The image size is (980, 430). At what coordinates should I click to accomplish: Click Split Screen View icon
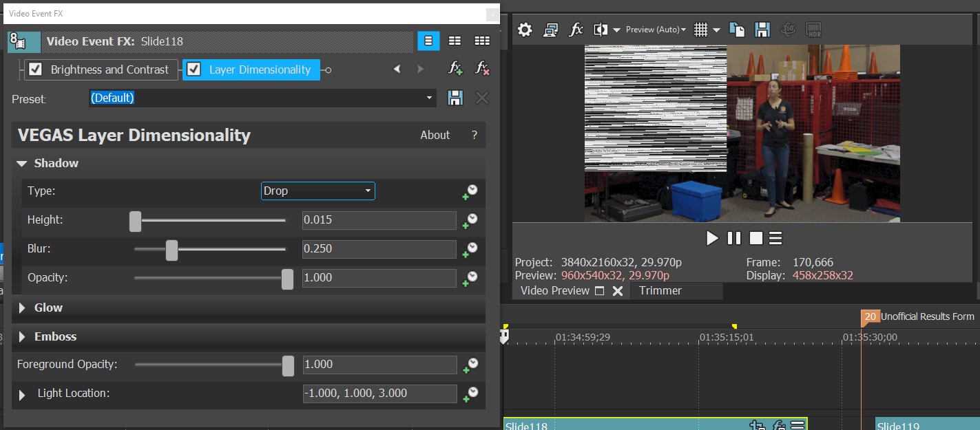[x=601, y=30]
